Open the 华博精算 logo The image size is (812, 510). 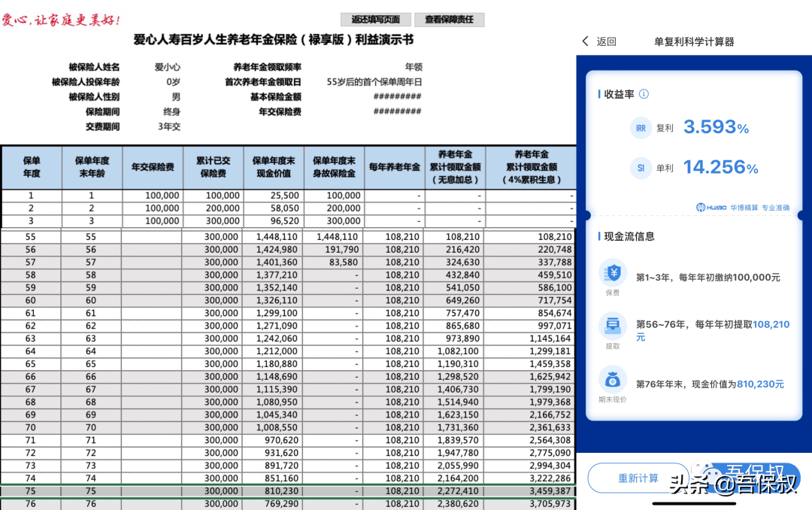tap(711, 208)
